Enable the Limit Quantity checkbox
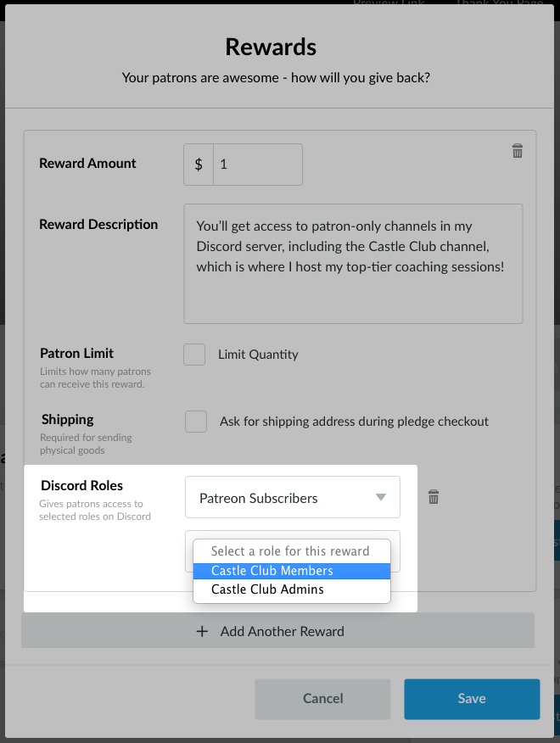The height and width of the screenshot is (743, 560). coord(194,355)
